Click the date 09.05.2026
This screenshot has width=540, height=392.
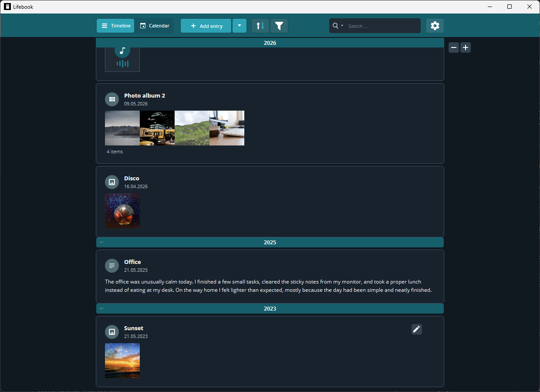[136, 104]
